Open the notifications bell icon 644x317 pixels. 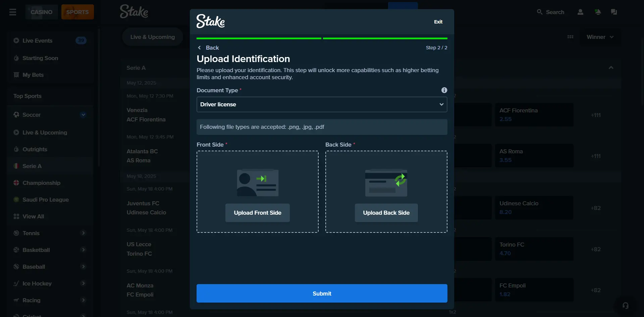point(597,12)
